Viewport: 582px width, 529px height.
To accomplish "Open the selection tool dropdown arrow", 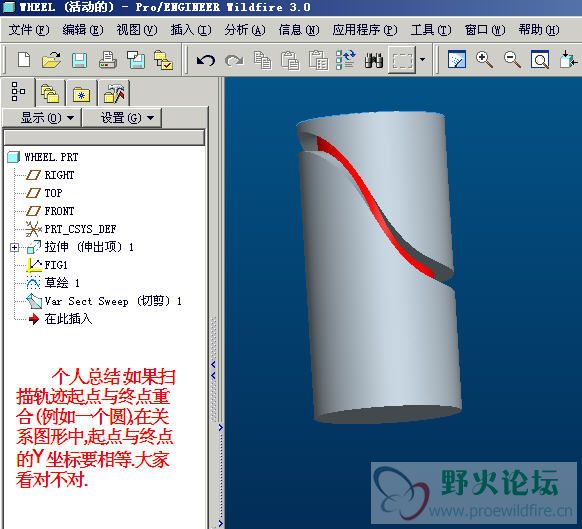I will (x=422, y=59).
